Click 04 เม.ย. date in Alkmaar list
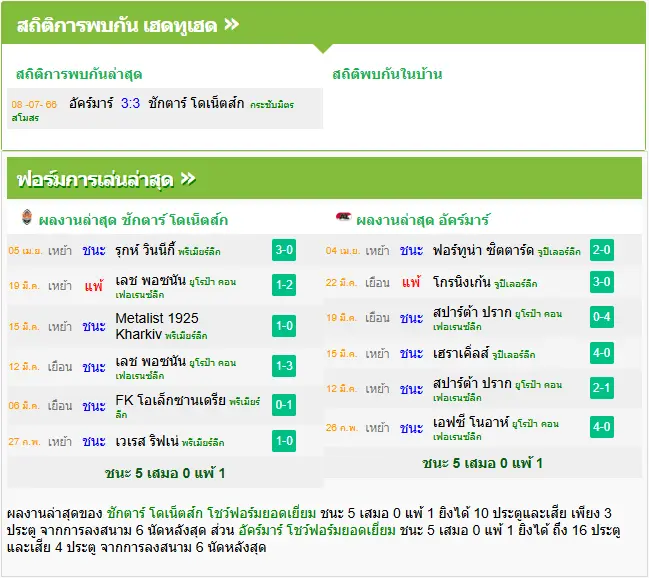The image size is (649, 578). [343, 250]
